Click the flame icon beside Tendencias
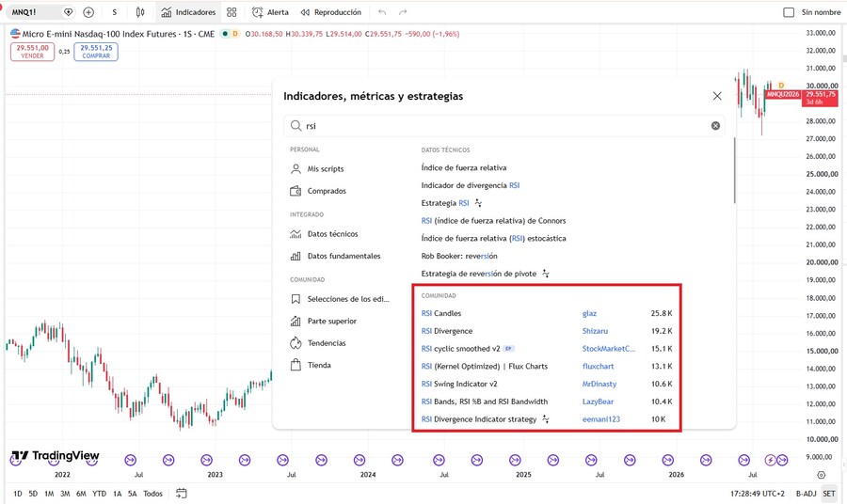Screen dimensions: 847x504 (x=296, y=343)
